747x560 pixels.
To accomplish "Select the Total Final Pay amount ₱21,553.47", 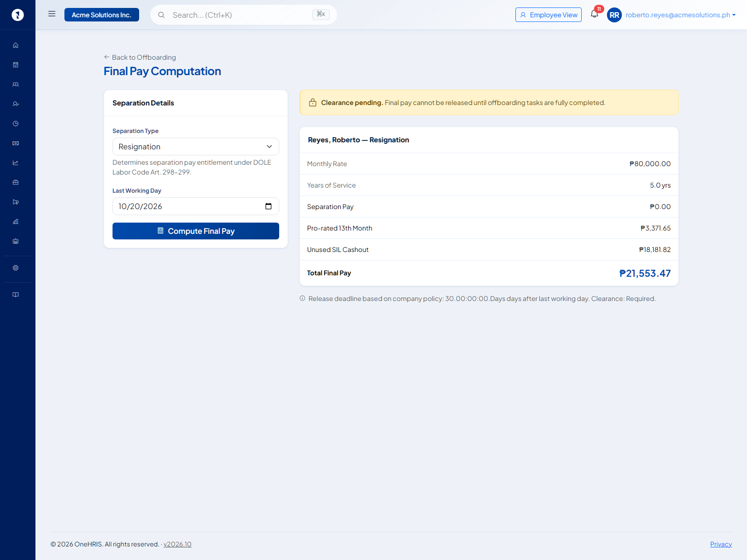I will 645,273.
